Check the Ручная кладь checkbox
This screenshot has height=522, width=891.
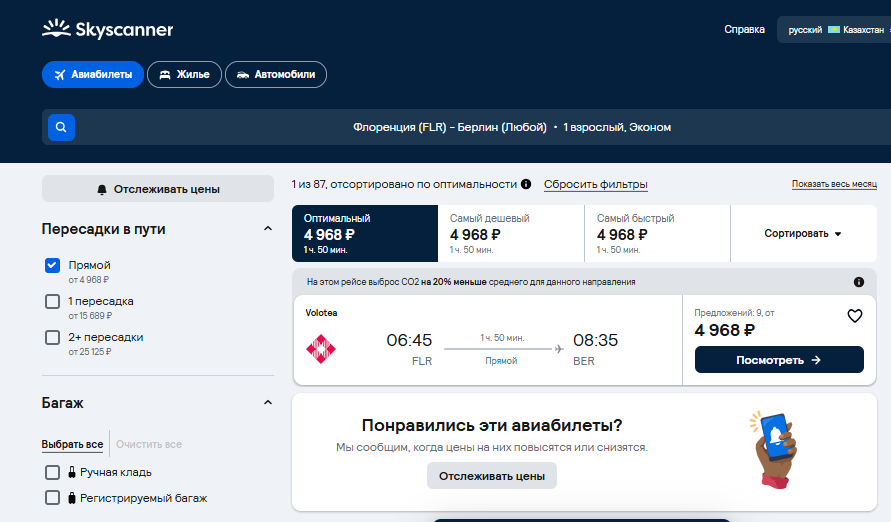[x=52, y=472]
